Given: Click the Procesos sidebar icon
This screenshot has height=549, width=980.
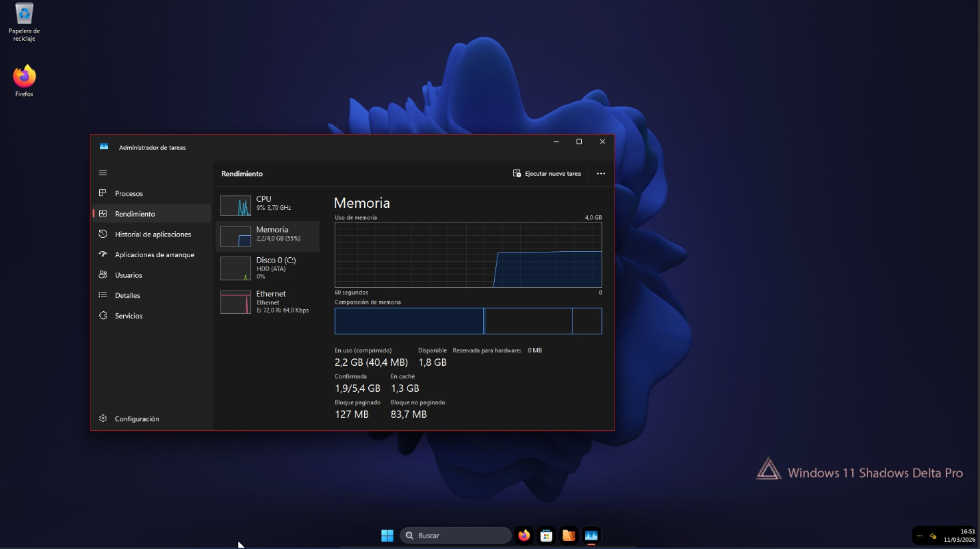Looking at the screenshot, I should click(103, 193).
